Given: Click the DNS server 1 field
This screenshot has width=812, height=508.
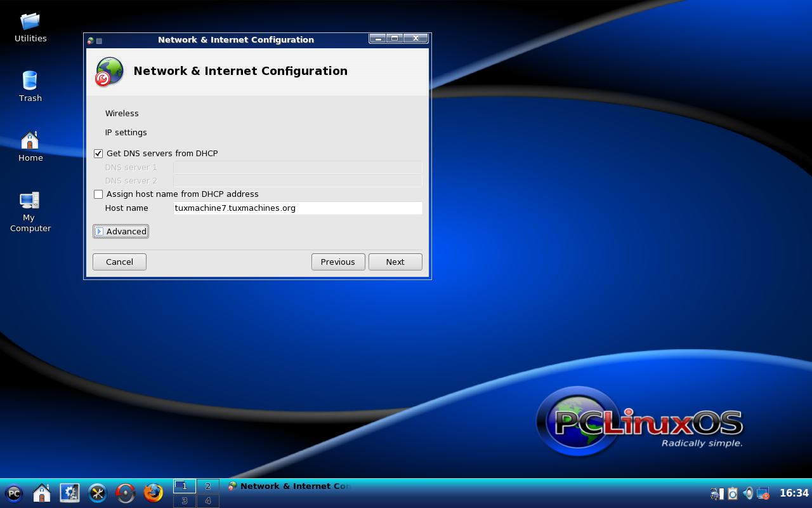Looking at the screenshot, I should click(298, 168).
